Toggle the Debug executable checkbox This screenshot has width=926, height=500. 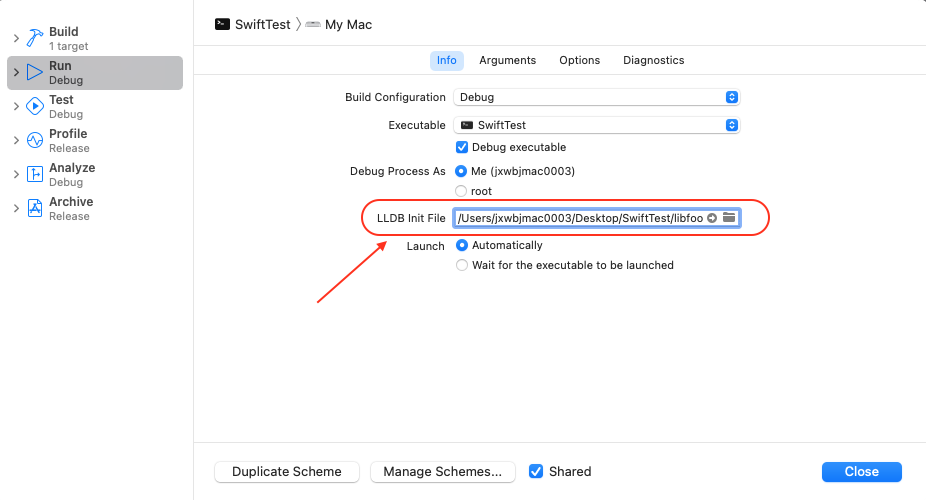click(462, 147)
